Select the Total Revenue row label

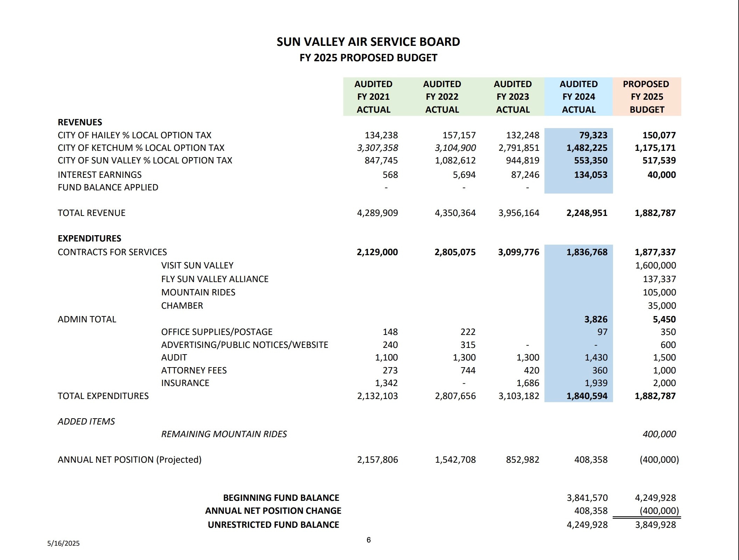[91, 213]
